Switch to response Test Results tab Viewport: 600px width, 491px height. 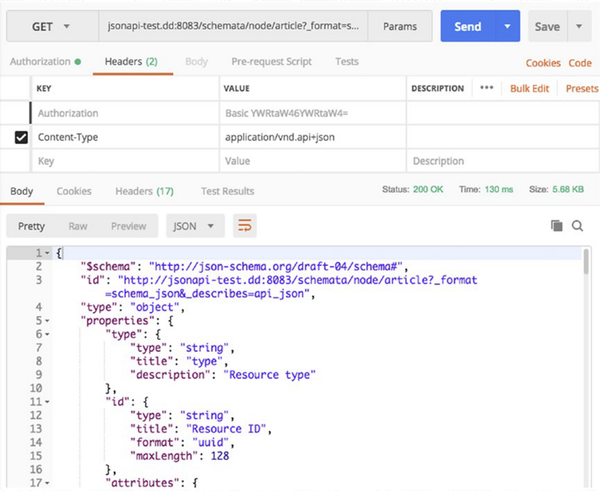(x=227, y=191)
